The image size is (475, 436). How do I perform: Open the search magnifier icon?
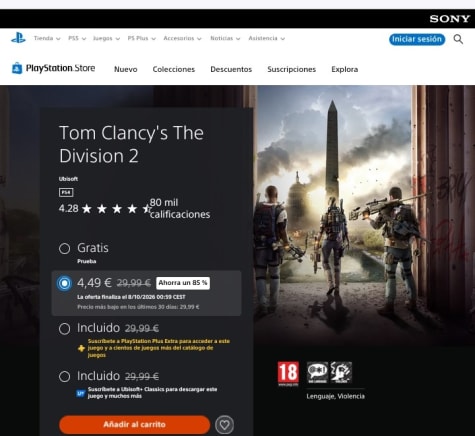coord(458,39)
